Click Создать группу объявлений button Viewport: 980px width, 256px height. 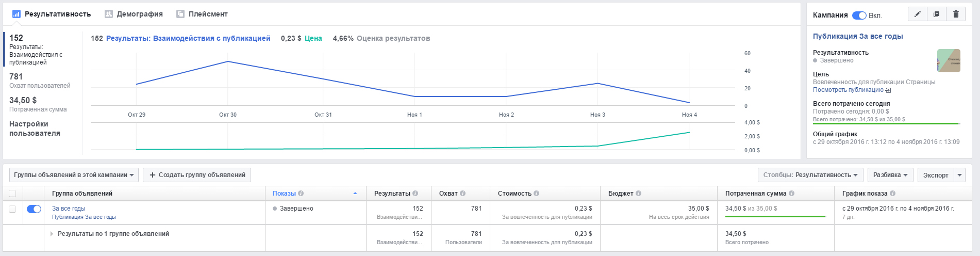[x=197, y=175]
